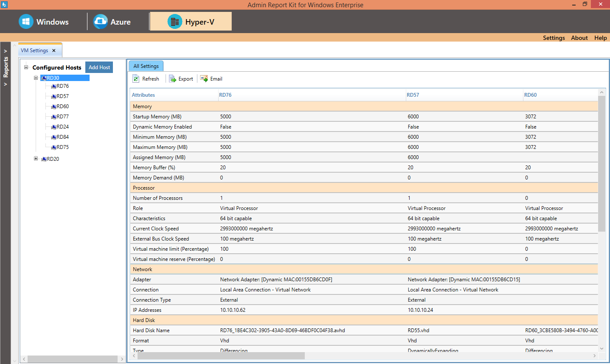Click the tree panel horizontal scrollbar
Screen dimensions: 610x364
(x=73, y=359)
